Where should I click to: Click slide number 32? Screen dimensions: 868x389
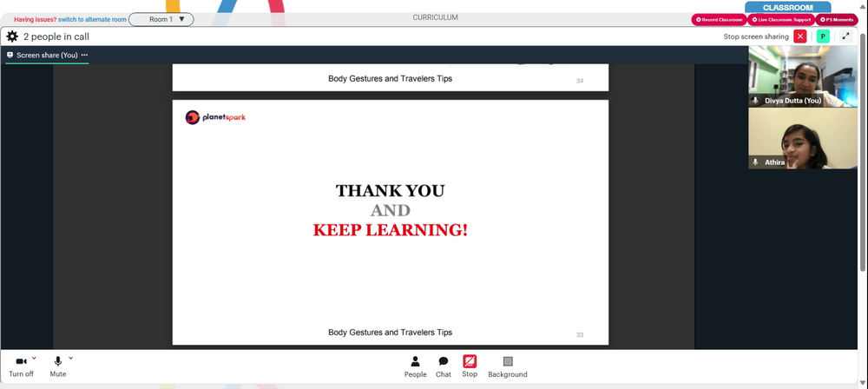tap(580, 81)
